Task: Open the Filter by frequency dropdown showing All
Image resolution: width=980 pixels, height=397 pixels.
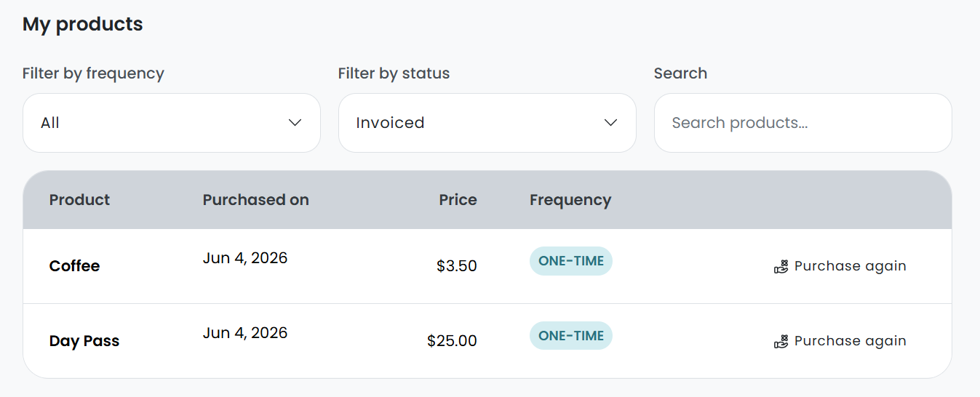Action: pos(172,123)
